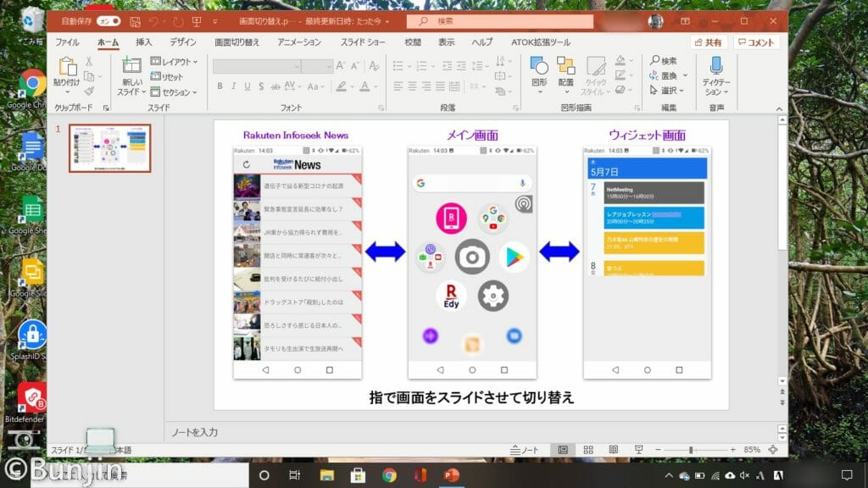The height and width of the screenshot is (488, 868).
Task: Click the fit slide to window icon
Action: pyautogui.click(x=773, y=450)
